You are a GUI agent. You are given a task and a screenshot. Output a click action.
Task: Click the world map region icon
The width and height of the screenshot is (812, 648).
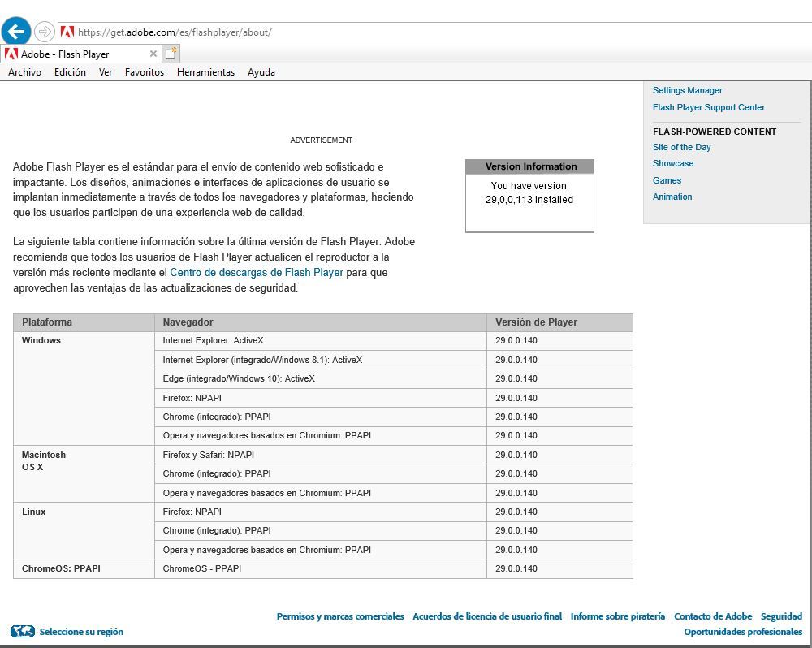[x=22, y=631]
